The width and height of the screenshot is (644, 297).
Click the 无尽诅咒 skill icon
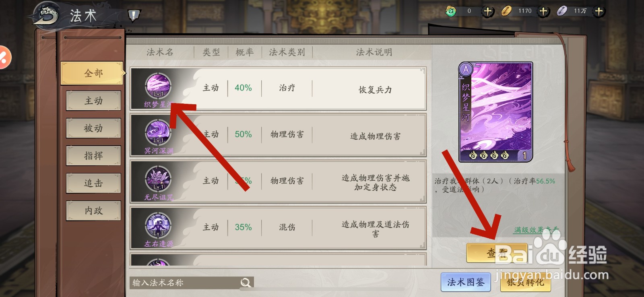[158, 179]
